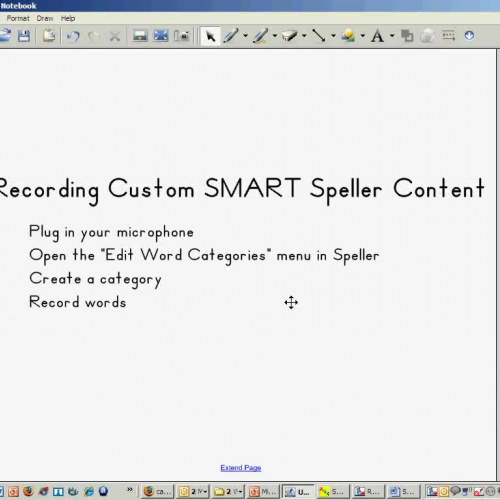500x500 pixels.
Task: Expand the Creative Pen dropdown arrow
Action: 275,35
